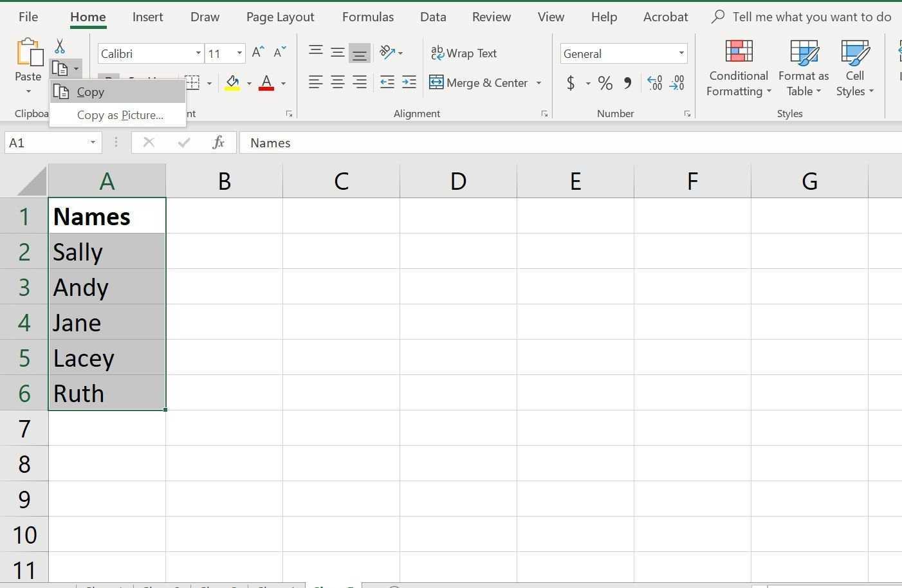Open the Font Color dropdown arrow
This screenshot has width=902, height=588.
click(283, 84)
